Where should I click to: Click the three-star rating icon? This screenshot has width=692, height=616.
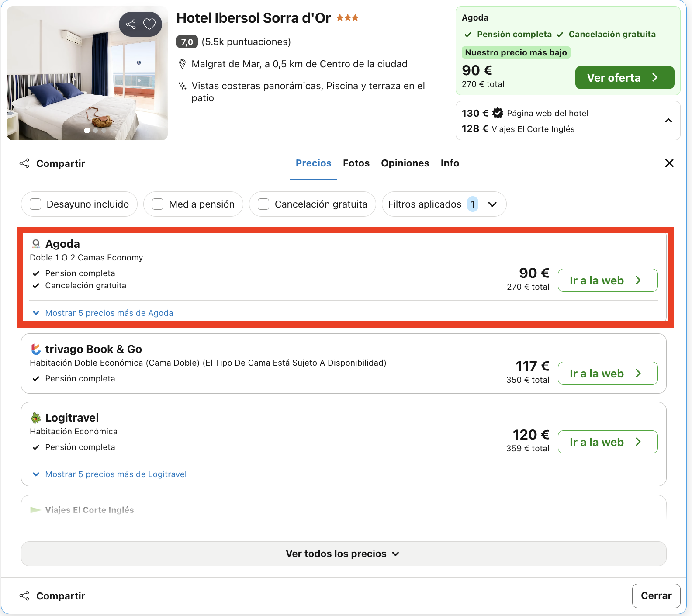(x=347, y=18)
